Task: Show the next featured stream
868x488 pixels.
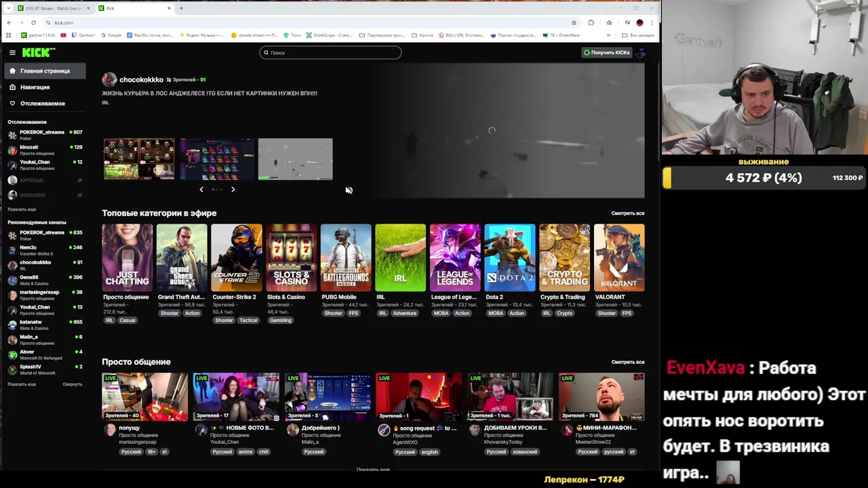Action: click(233, 189)
